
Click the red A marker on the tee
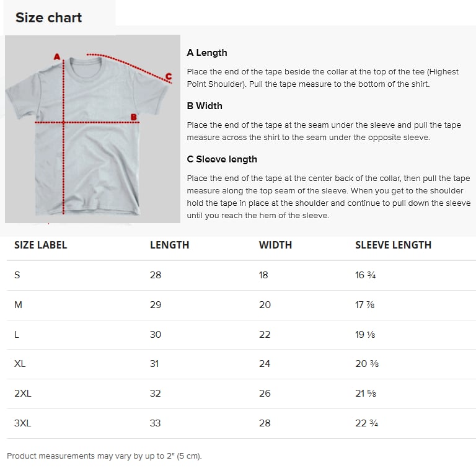click(x=57, y=57)
